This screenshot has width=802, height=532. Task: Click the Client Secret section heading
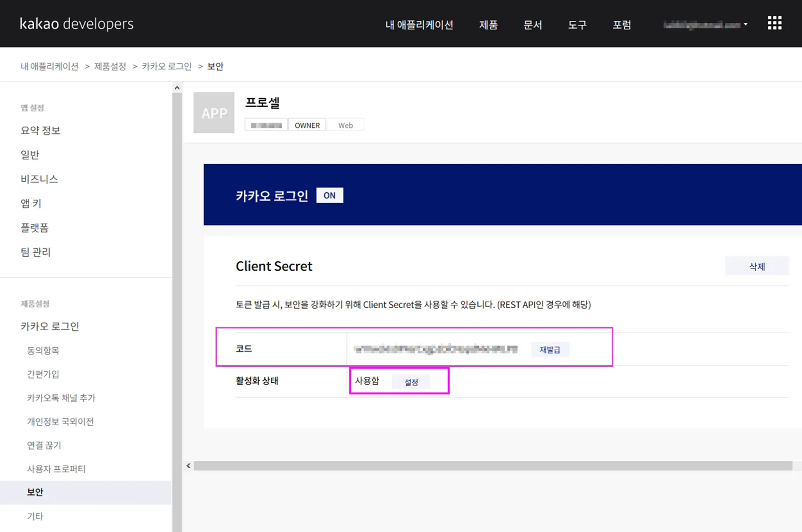click(x=274, y=266)
